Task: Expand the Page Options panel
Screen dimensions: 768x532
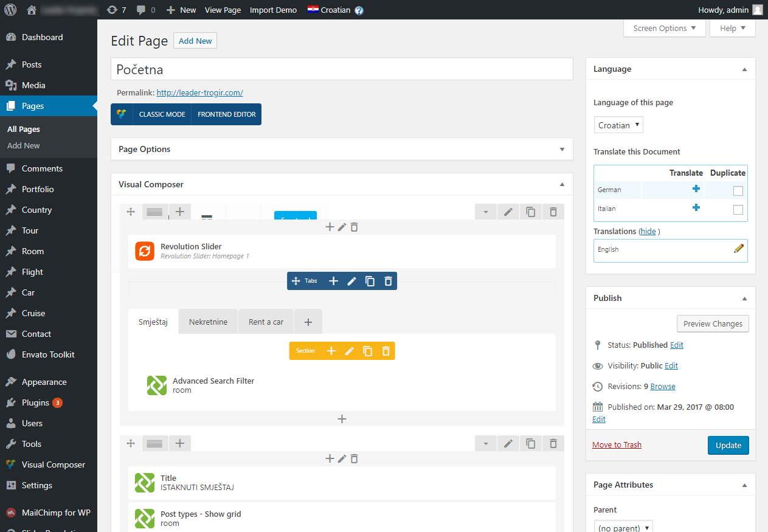Action: point(562,149)
